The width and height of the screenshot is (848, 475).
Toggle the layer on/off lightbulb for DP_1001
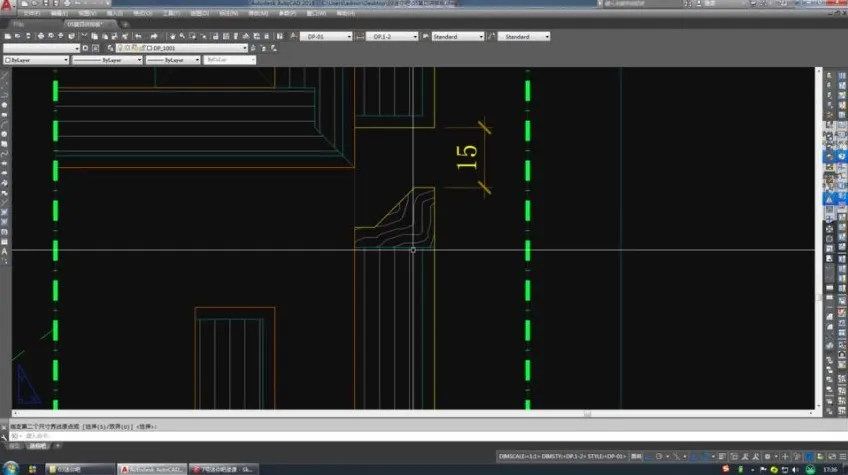[120, 48]
